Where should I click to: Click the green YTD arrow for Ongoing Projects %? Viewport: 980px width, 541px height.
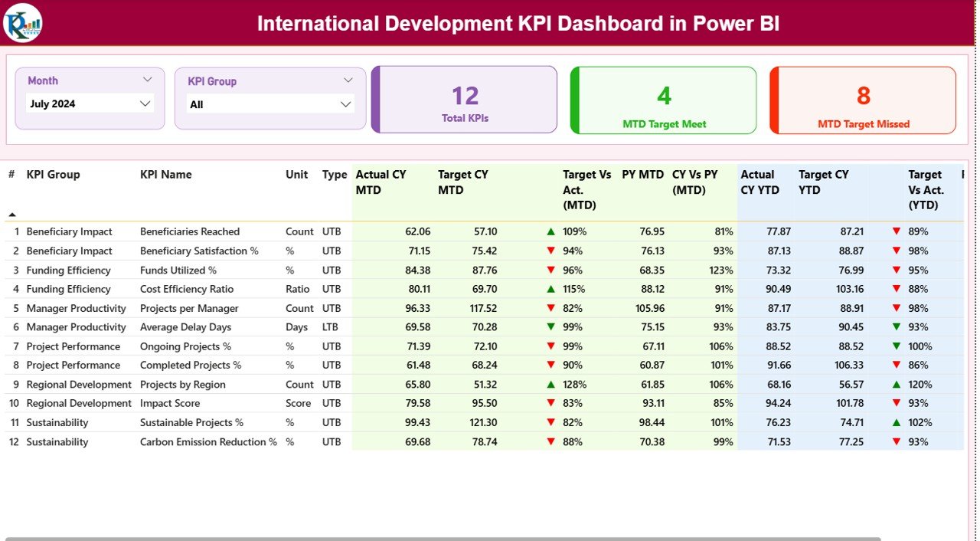click(897, 346)
